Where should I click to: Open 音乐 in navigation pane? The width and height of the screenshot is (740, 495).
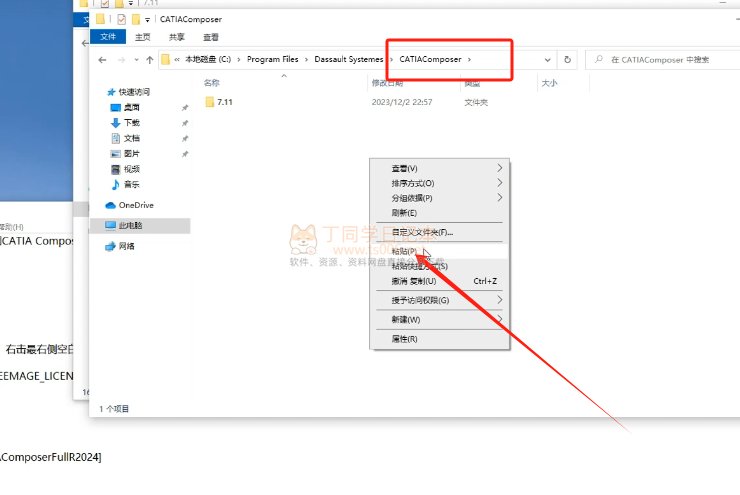(126, 185)
